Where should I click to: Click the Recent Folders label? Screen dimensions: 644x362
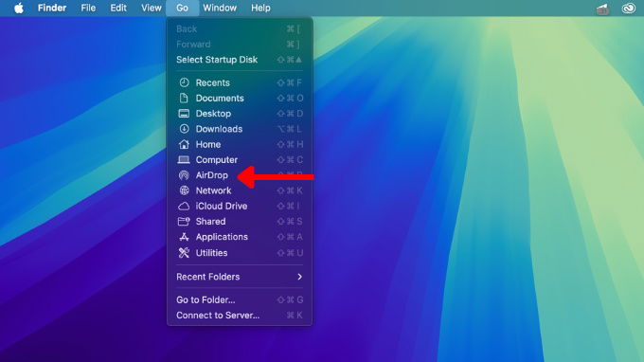207,277
